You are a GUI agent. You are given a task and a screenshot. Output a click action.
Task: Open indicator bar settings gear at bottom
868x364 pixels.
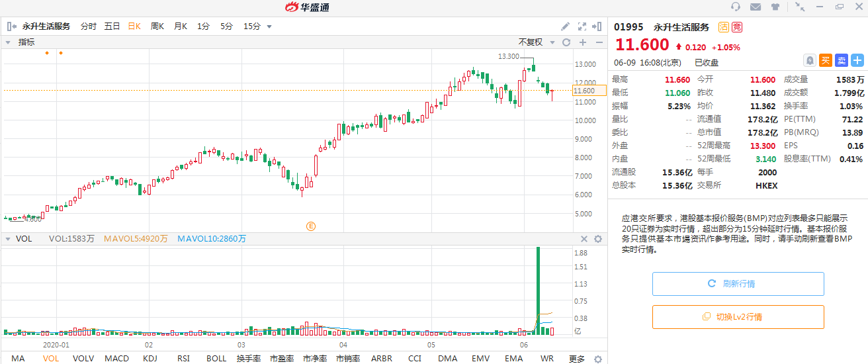pos(598,359)
